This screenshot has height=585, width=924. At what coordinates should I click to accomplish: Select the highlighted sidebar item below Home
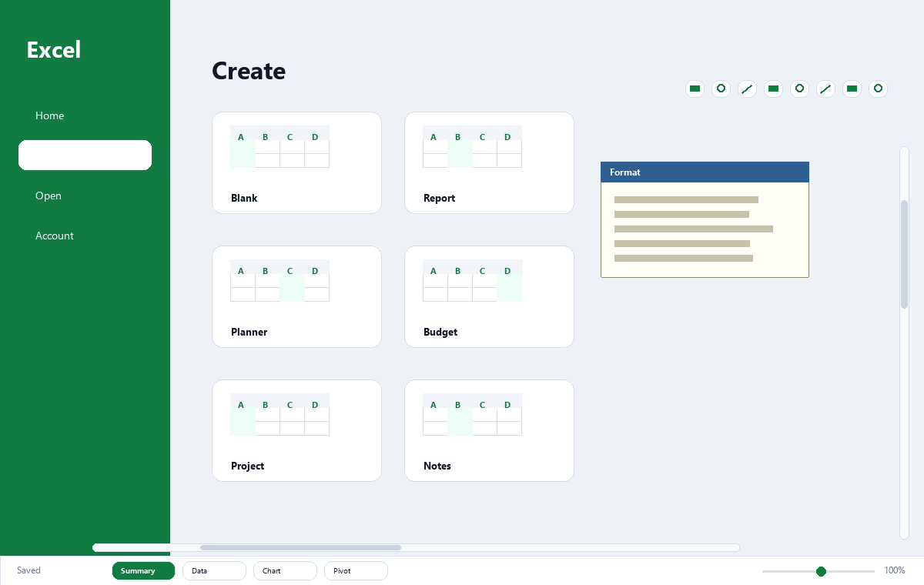[x=85, y=155]
